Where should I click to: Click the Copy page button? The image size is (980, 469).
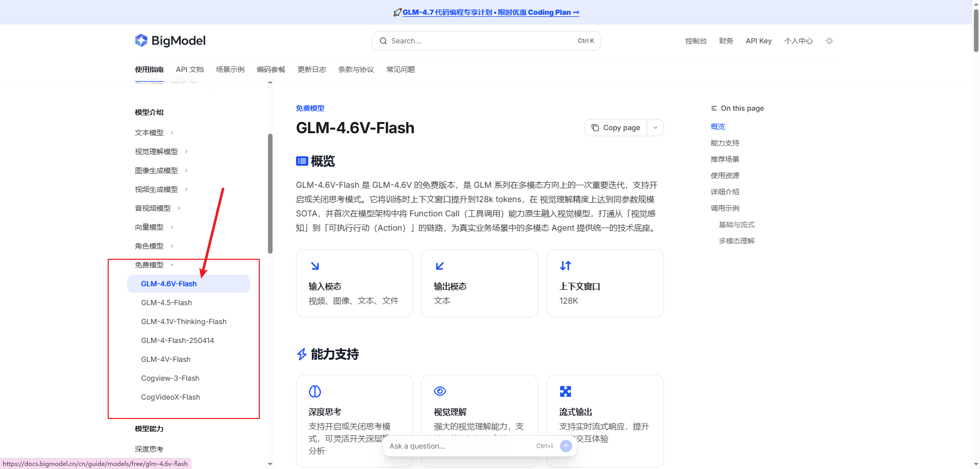click(616, 128)
